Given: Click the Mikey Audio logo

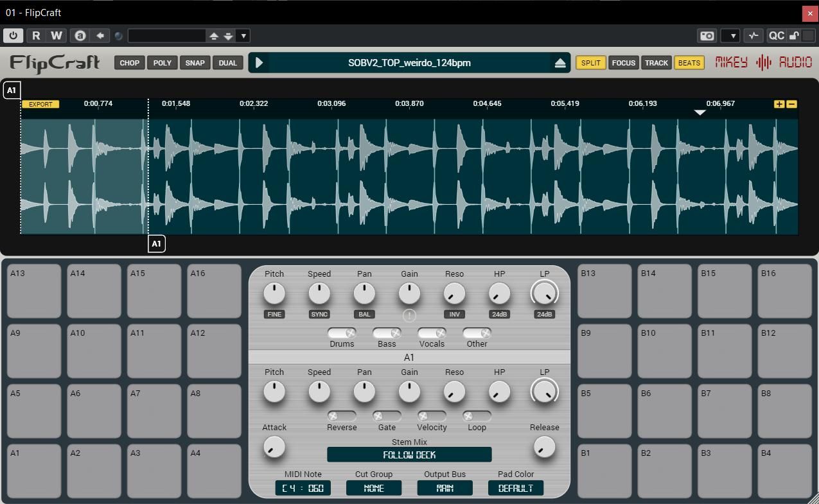Looking at the screenshot, I should (x=764, y=62).
